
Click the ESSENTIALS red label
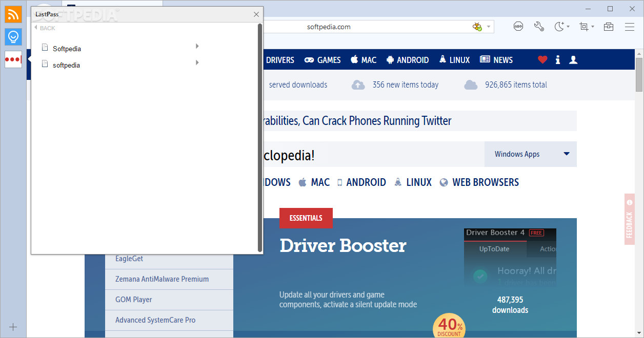click(x=306, y=218)
